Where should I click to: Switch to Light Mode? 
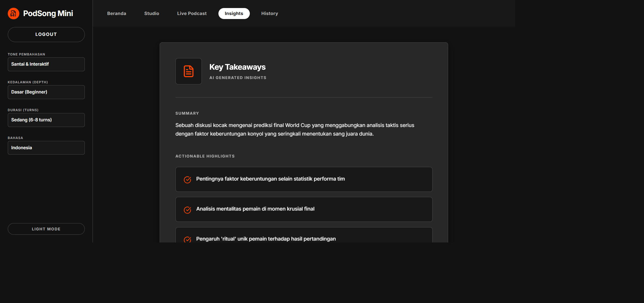(x=46, y=229)
